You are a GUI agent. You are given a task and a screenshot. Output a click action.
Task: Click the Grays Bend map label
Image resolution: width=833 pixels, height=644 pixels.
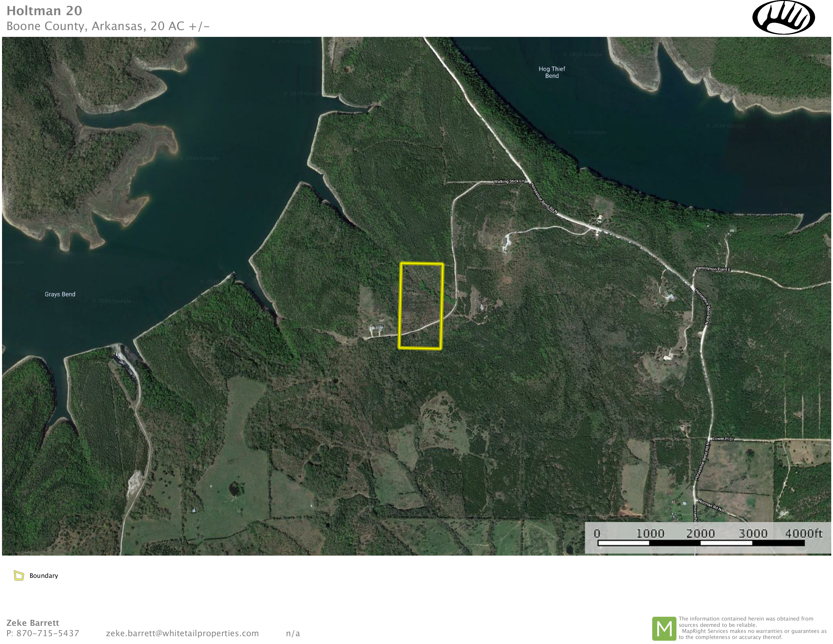pyautogui.click(x=60, y=294)
